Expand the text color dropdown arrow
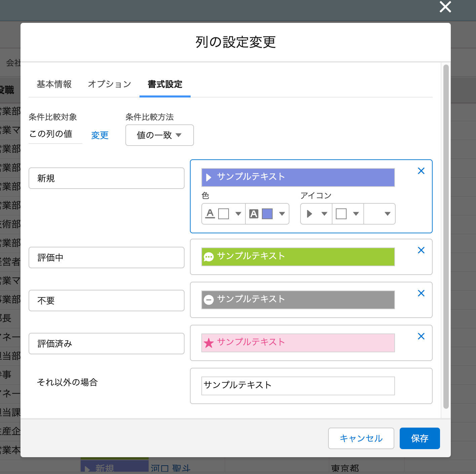The width and height of the screenshot is (476, 474). point(238,214)
